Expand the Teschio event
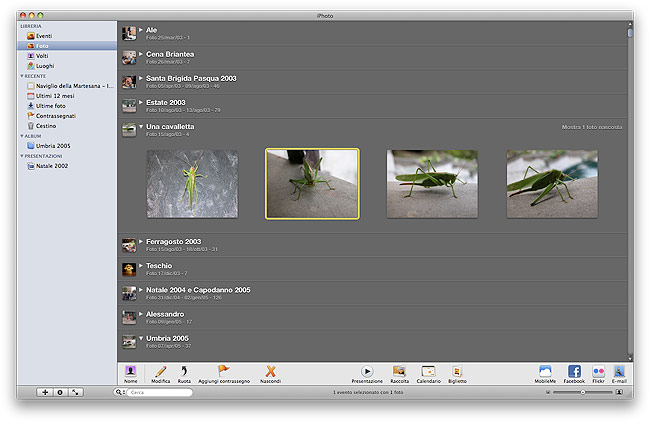Image resolution: width=650 pixels, height=422 pixels. pyautogui.click(x=141, y=265)
